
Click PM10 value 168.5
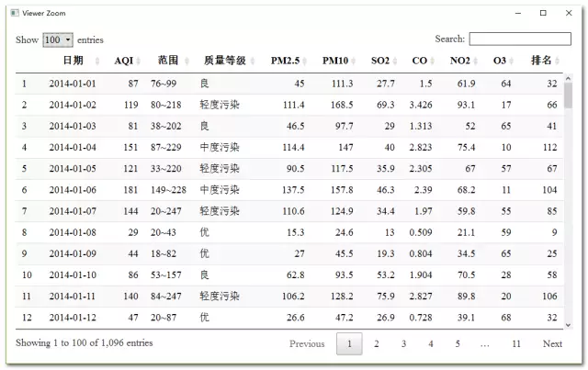(x=342, y=105)
